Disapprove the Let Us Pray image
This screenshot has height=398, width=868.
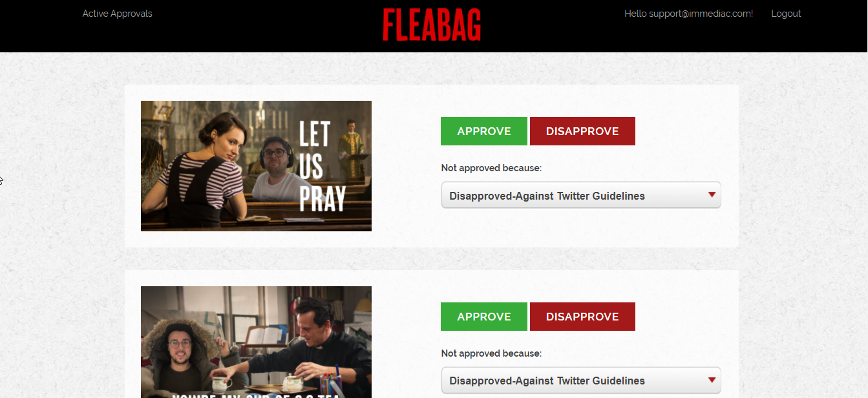pos(582,131)
